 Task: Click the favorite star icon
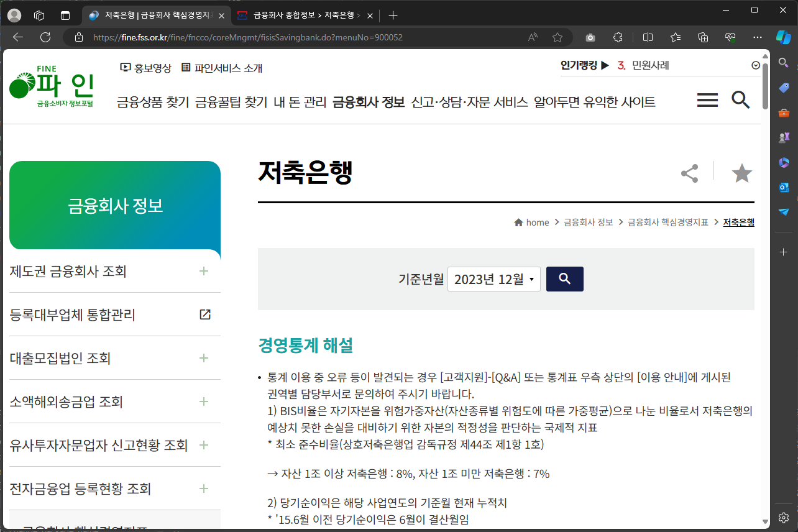(x=741, y=173)
